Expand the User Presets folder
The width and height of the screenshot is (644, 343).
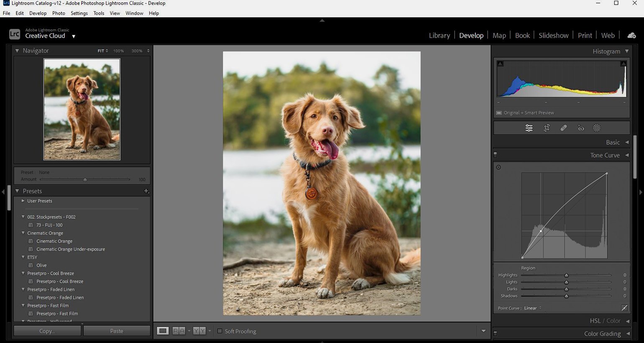point(23,201)
